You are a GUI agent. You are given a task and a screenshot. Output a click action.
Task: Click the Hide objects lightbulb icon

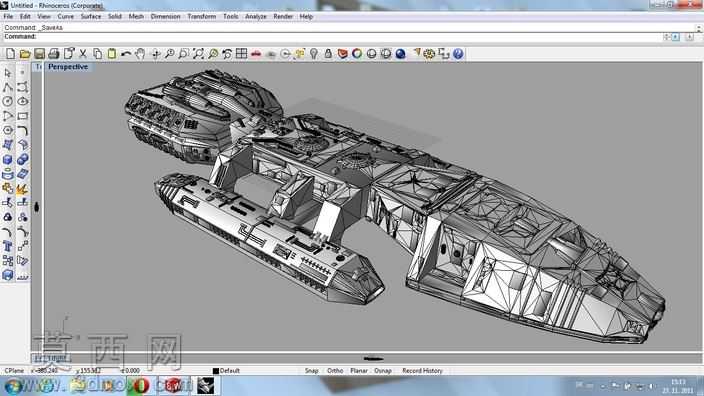(x=314, y=54)
